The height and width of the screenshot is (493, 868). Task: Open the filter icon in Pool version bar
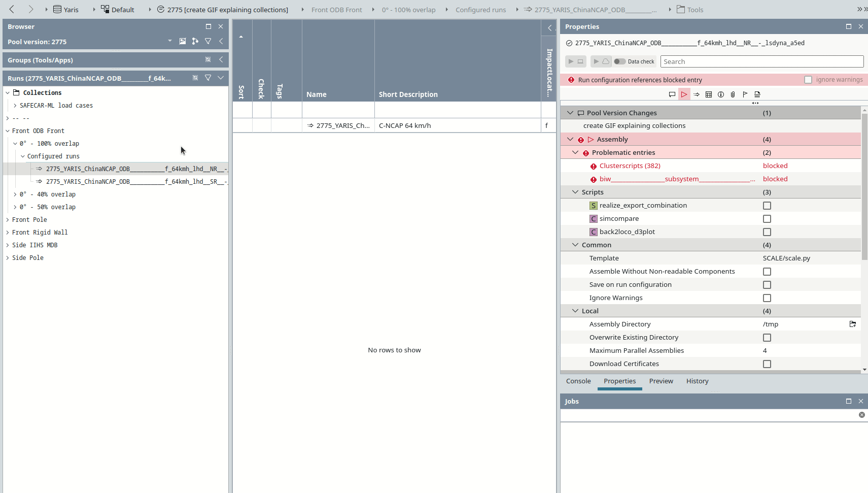point(208,41)
